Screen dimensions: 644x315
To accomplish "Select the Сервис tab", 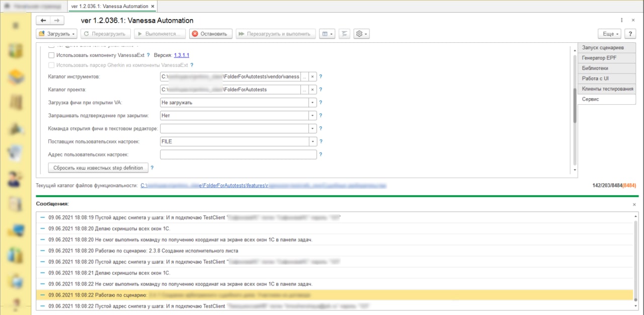I will [x=607, y=100].
